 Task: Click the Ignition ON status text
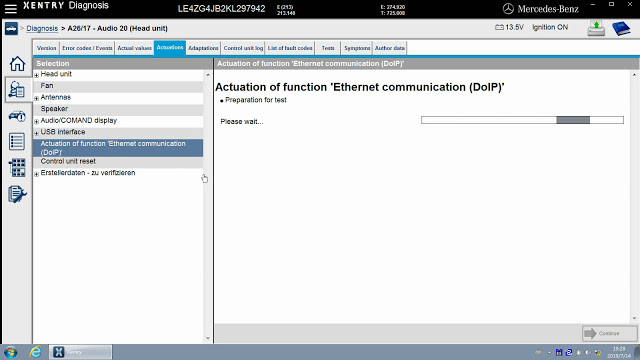coord(550,27)
